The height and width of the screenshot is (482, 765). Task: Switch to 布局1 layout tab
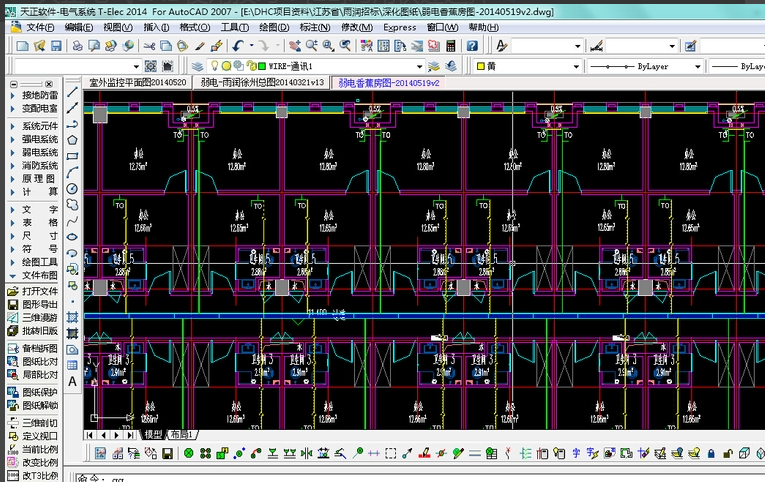[181, 434]
